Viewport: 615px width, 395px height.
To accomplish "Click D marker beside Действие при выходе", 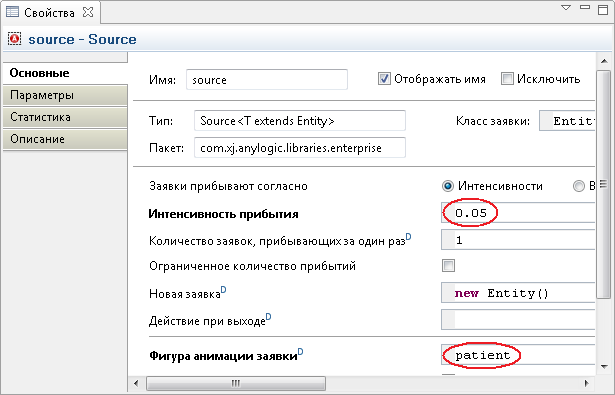I will 269,317.
